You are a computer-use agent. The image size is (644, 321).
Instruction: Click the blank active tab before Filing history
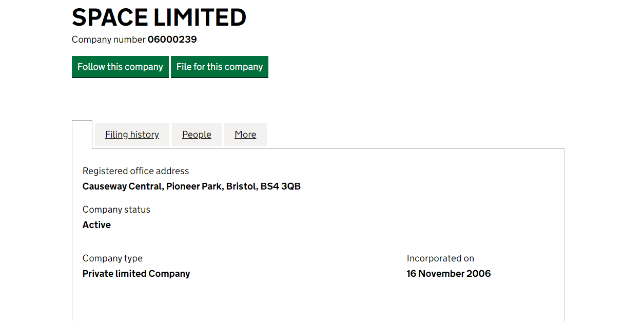pyautogui.click(x=82, y=134)
